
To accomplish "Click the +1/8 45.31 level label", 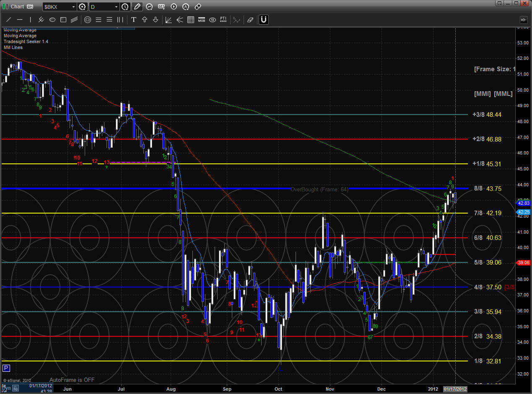I will 487,164.
